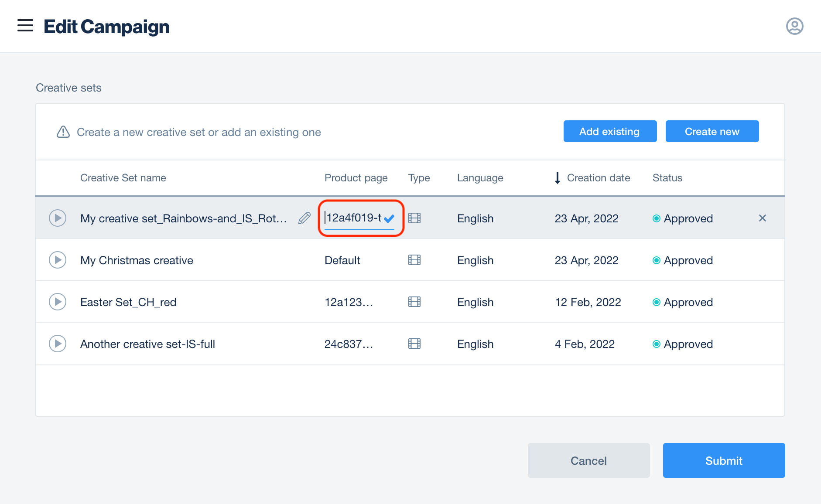This screenshot has width=821, height=504.
Task: Click the pencil edit icon for Rainbows set
Action: click(x=304, y=218)
